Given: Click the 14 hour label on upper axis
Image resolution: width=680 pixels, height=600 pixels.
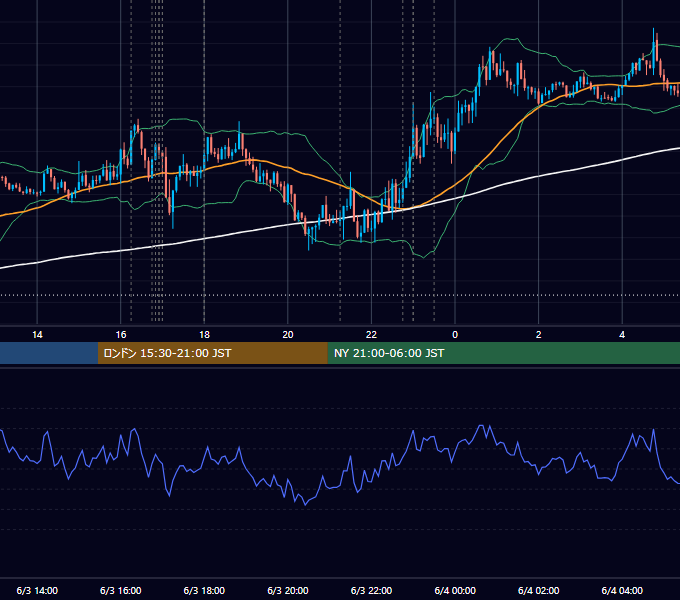Looking at the screenshot, I should coord(37,335).
